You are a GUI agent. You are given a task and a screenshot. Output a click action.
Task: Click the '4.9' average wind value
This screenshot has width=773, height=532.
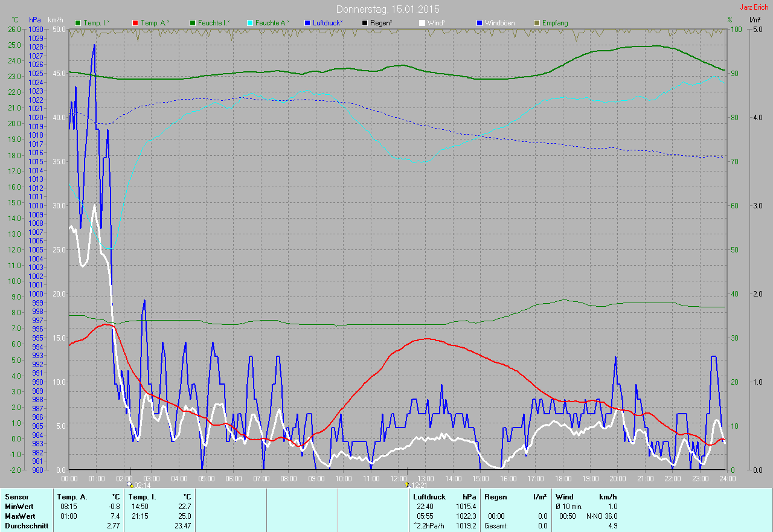pos(612,526)
